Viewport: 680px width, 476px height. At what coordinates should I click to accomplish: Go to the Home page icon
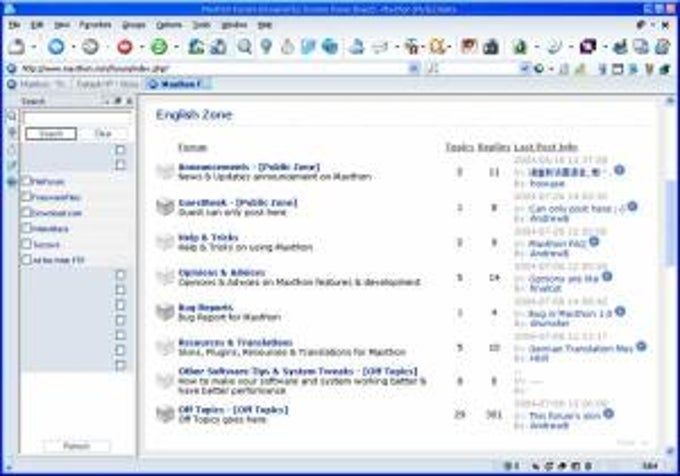click(x=196, y=46)
